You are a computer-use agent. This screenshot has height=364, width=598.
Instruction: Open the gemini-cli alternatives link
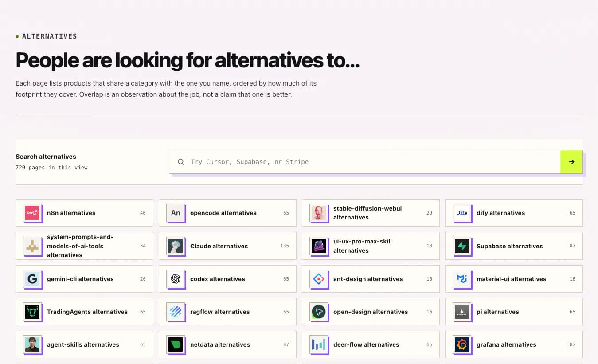pyautogui.click(x=84, y=279)
